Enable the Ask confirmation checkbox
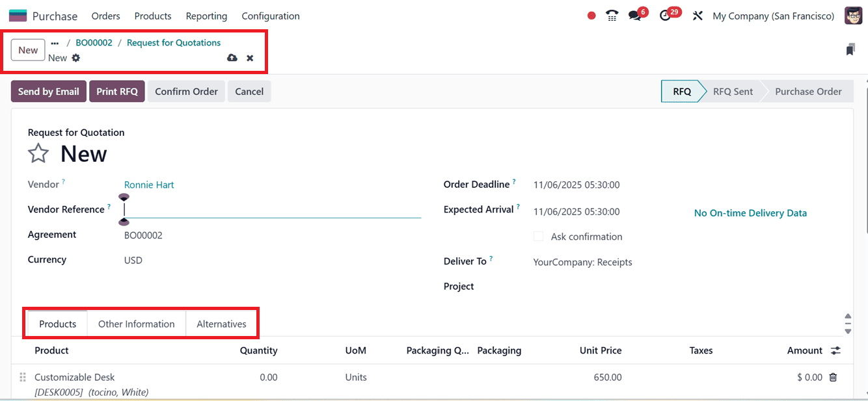This screenshot has width=868, height=401. 538,237
